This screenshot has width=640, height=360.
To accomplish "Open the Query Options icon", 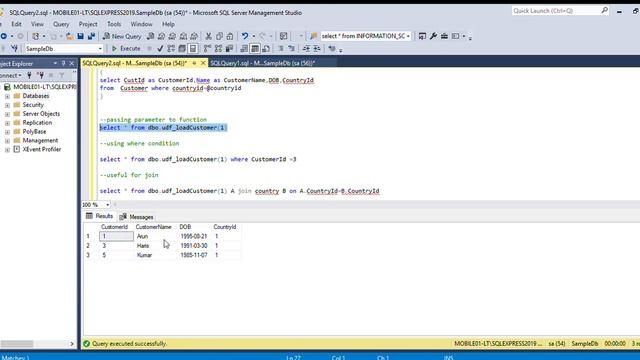I will (x=182, y=49).
